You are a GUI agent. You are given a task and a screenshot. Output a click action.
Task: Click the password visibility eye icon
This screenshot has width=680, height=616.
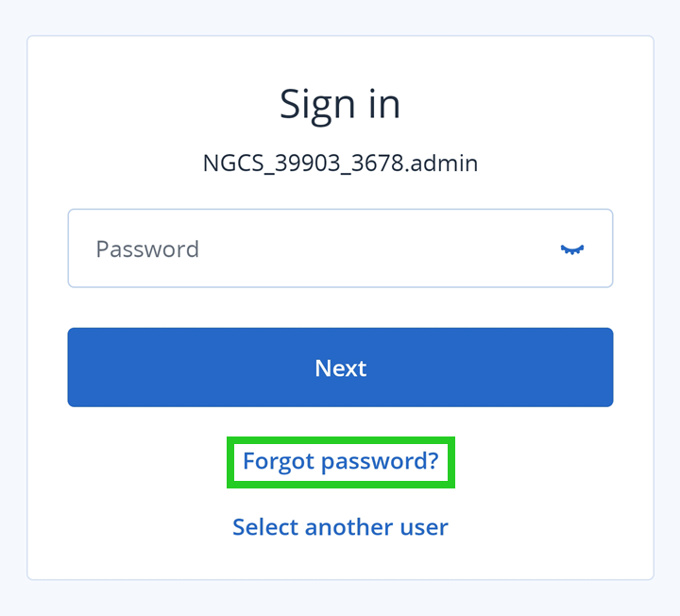(572, 249)
